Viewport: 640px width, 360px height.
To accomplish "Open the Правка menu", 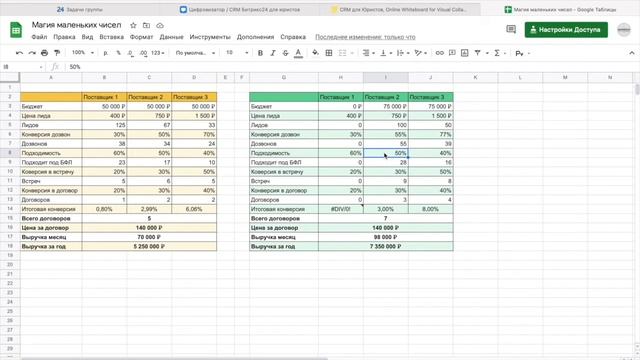I will coord(64,37).
